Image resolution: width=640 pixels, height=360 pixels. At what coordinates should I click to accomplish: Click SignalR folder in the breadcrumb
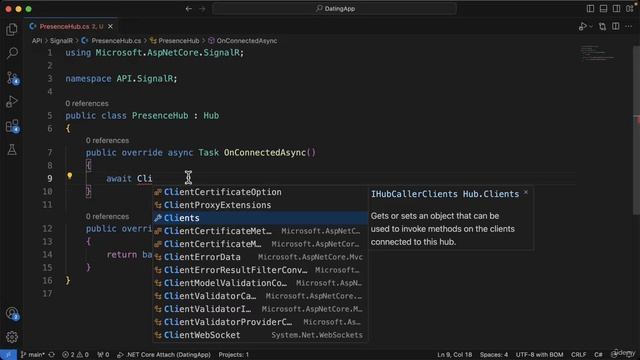[61, 41]
